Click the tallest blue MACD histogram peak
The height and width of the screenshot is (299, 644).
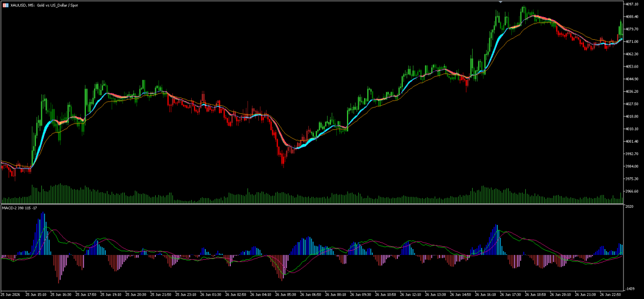tap(43, 234)
